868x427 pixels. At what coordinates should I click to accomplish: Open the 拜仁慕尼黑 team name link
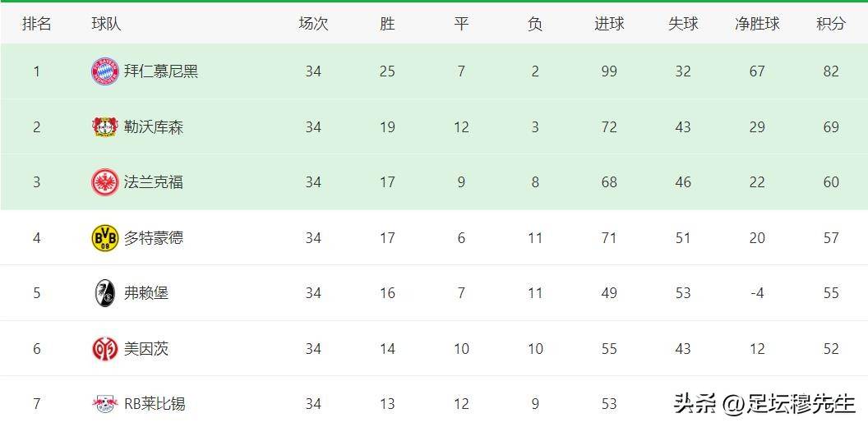tap(161, 71)
